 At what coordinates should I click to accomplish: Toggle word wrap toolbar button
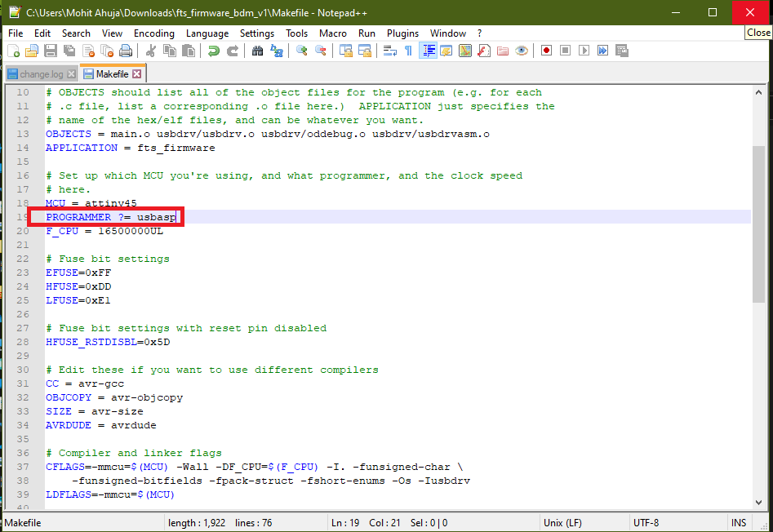(x=390, y=51)
